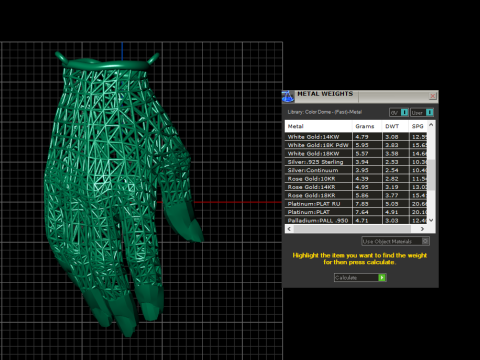The image size is (480, 360).
Task: Click the horizontal scroll right arrow
Action: (x=422, y=229)
